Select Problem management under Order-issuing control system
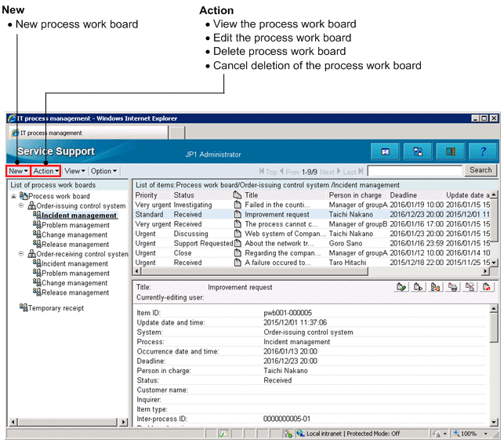504x443 pixels. tap(75, 225)
